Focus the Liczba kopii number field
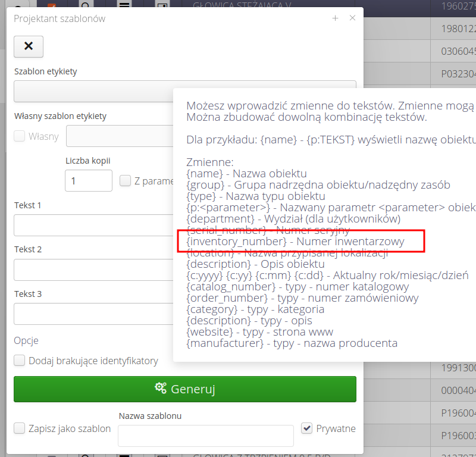 click(88, 181)
